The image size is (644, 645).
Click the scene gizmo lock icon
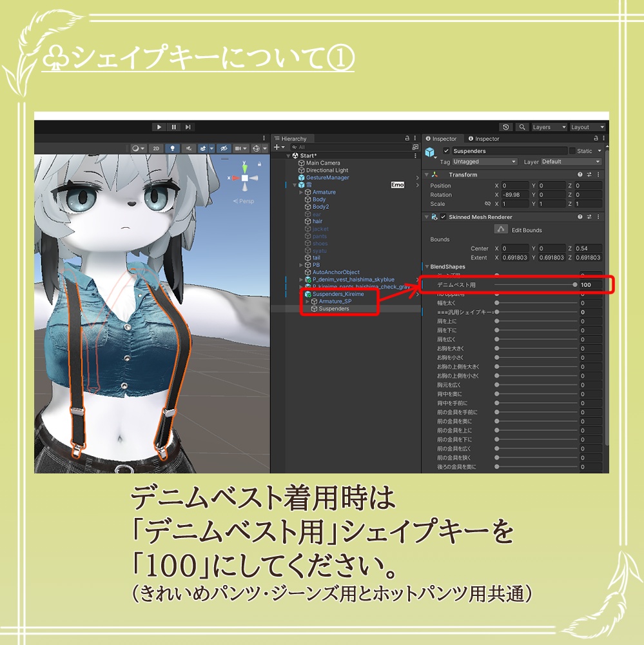(x=260, y=164)
